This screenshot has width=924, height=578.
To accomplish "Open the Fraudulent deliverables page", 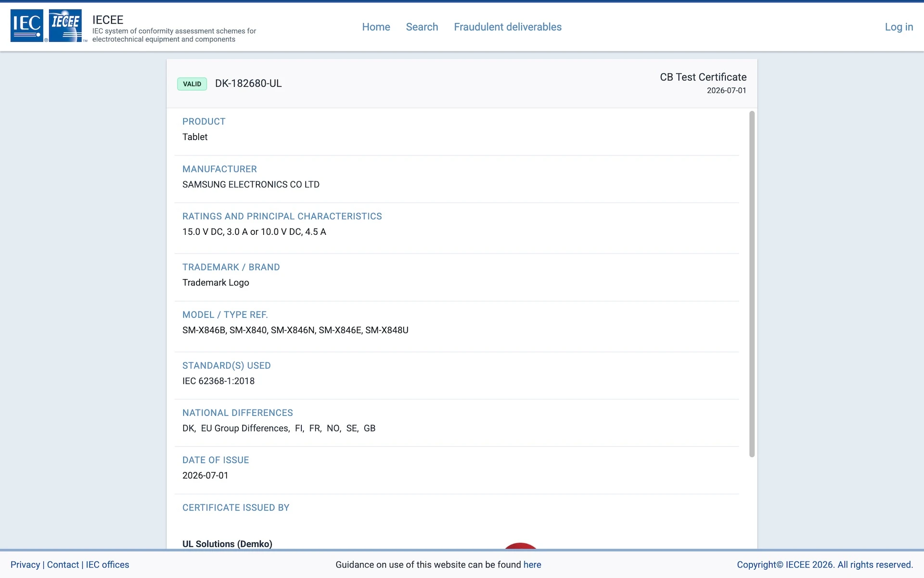I will pyautogui.click(x=508, y=27).
